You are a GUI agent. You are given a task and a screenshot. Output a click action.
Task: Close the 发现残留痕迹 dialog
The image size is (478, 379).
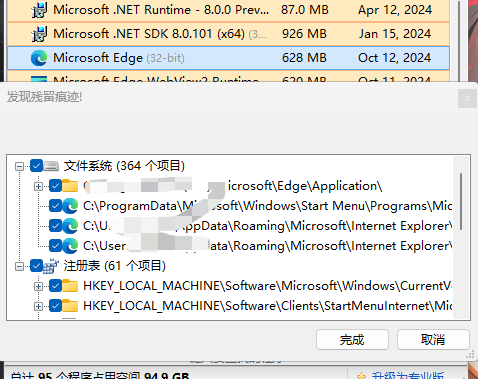(x=467, y=98)
